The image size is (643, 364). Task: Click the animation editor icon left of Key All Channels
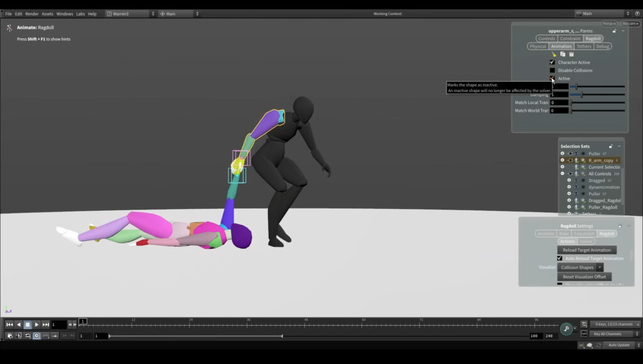click(584, 334)
